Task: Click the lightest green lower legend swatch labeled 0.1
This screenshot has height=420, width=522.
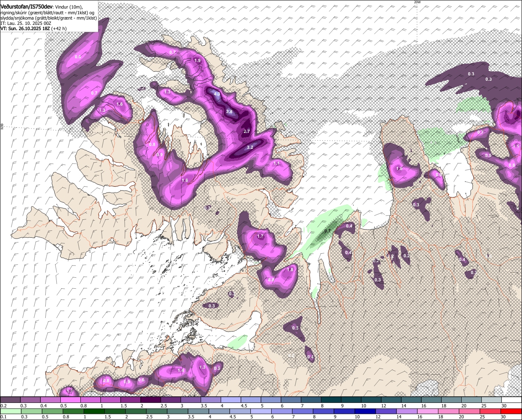Action: [10, 411]
